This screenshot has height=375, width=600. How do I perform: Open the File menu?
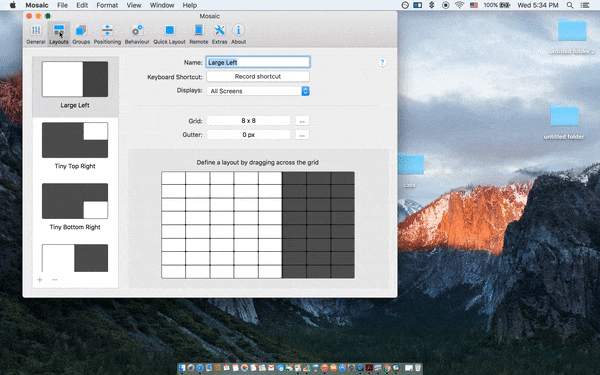[62, 5]
